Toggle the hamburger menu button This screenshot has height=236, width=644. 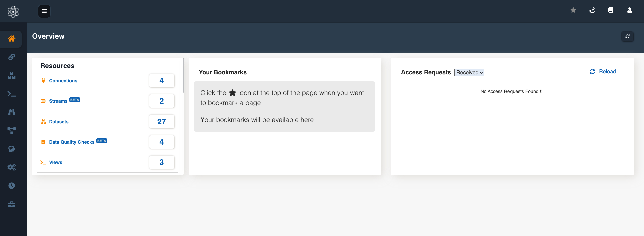(x=44, y=11)
